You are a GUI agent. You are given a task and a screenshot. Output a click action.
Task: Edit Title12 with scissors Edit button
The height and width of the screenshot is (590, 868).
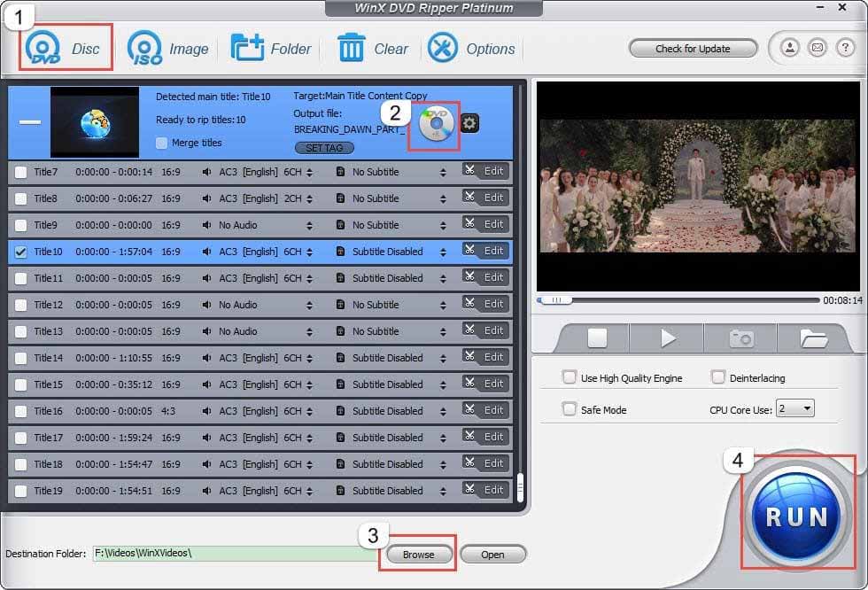[x=485, y=304]
